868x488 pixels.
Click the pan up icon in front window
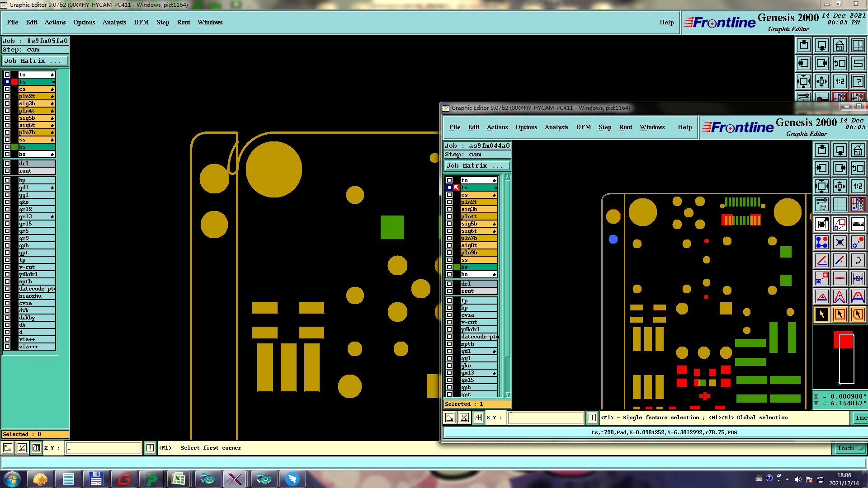click(x=822, y=150)
